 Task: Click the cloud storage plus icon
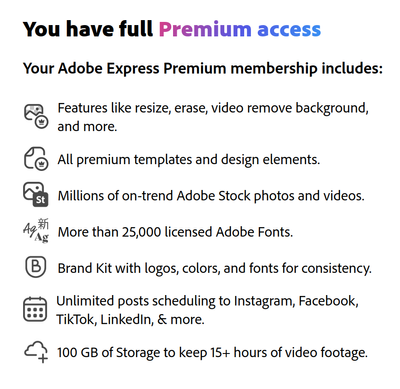[x=36, y=352]
